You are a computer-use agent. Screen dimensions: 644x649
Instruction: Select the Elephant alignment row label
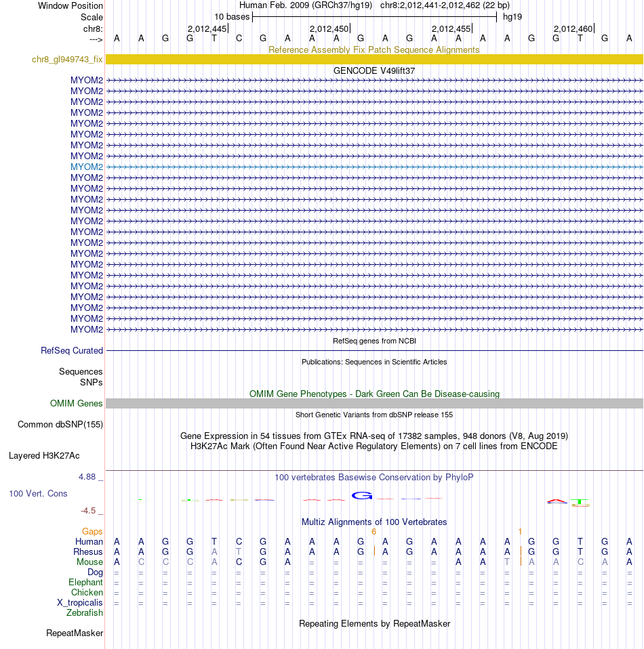coord(85,583)
